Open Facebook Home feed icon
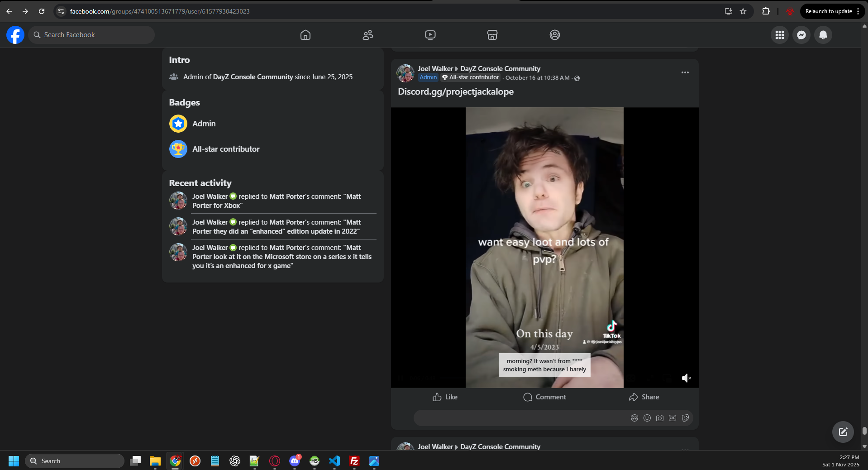Image resolution: width=868 pixels, height=470 pixels. tap(305, 35)
